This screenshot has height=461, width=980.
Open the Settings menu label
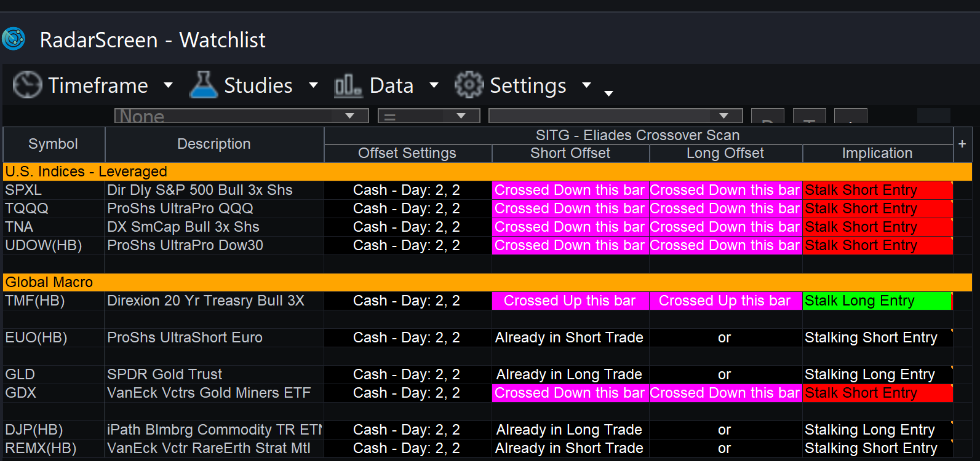point(527,85)
